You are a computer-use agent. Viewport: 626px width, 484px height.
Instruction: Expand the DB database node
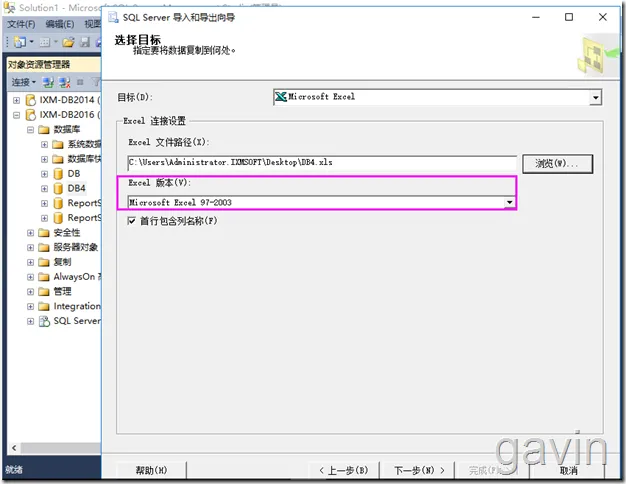(44, 174)
